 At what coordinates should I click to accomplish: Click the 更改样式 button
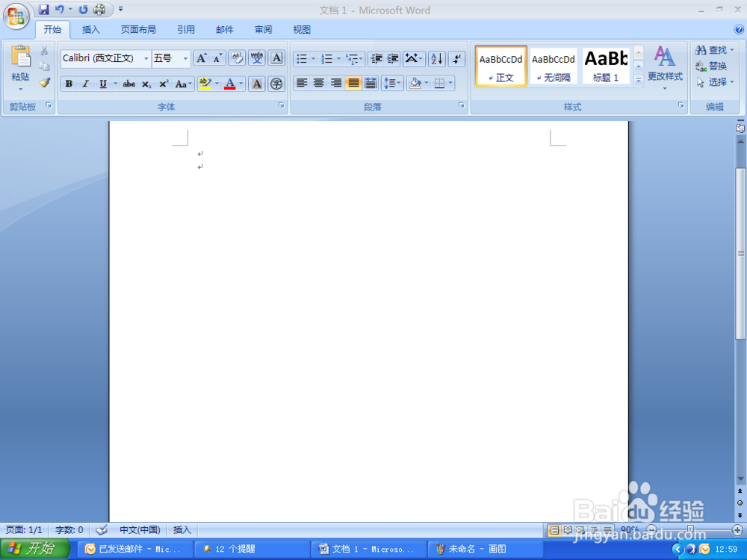point(664,67)
